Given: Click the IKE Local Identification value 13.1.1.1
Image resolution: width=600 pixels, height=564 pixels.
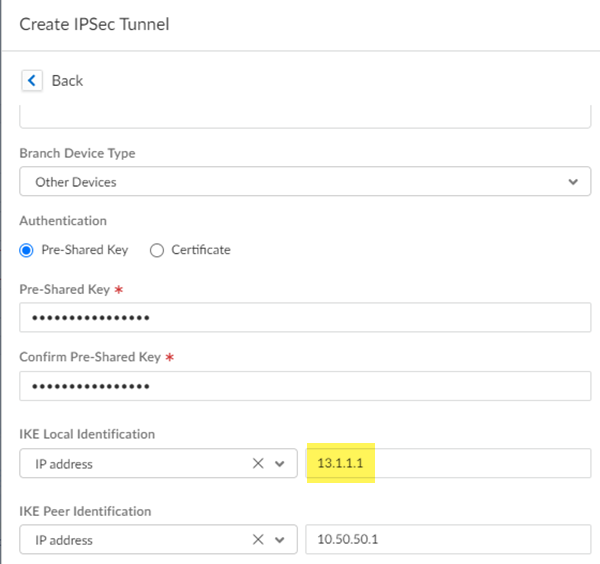Looking at the screenshot, I should point(340,464).
